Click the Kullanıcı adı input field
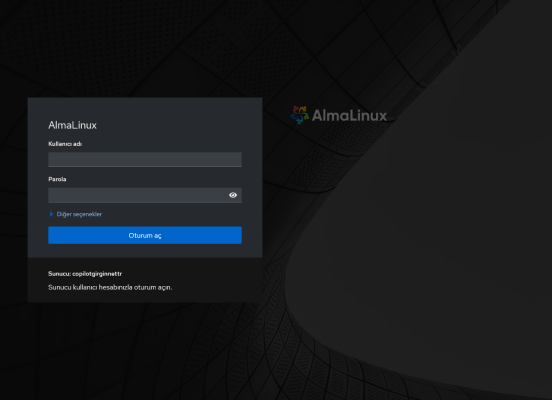The height and width of the screenshot is (400, 552). [145, 160]
